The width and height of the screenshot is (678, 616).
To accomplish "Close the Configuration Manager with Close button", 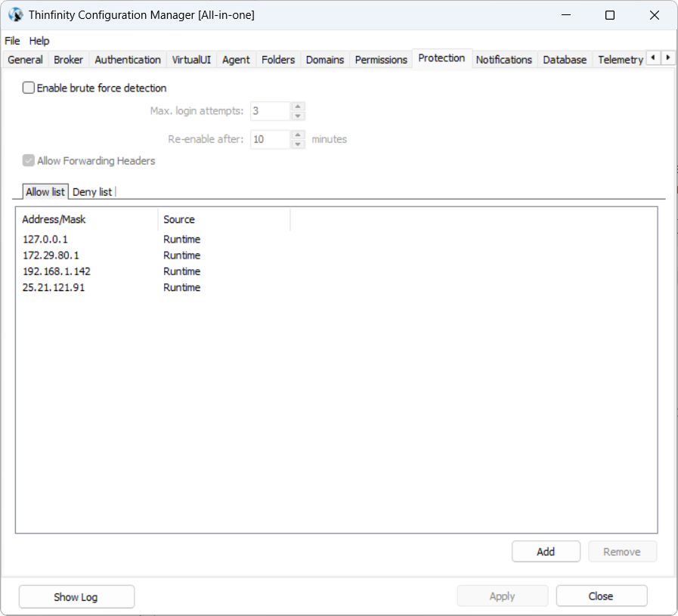I will point(601,596).
